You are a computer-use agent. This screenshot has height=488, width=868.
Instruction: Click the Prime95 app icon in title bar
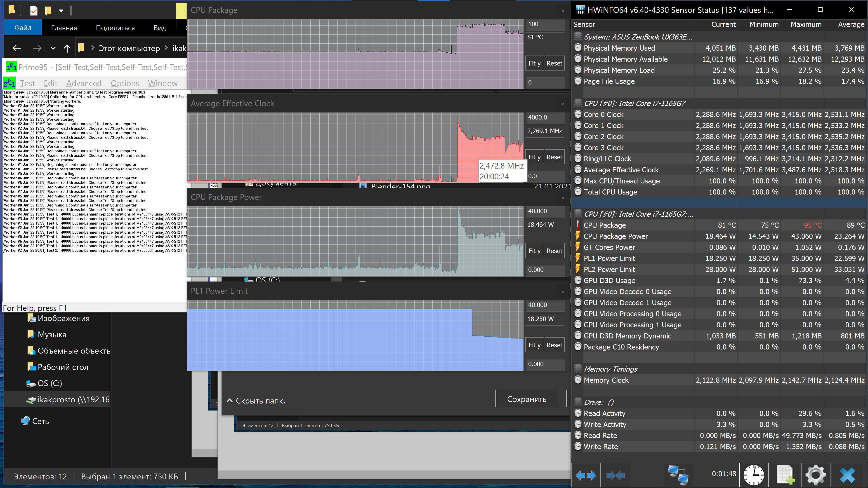tap(12, 67)
